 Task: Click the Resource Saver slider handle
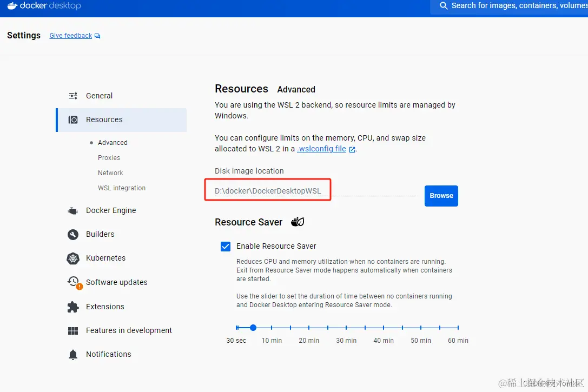pyautogui.click(x=253, y=328)
